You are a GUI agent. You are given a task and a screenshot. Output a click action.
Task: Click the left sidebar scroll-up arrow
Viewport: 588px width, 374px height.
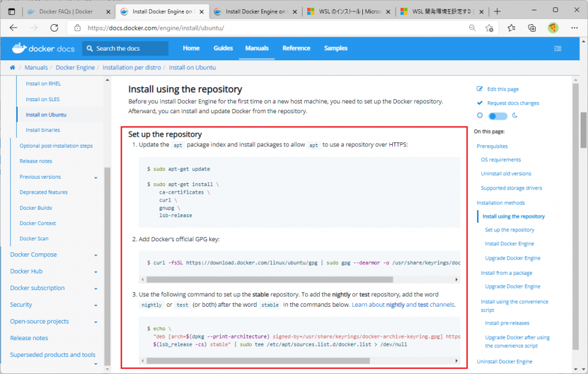coord(107,80)
